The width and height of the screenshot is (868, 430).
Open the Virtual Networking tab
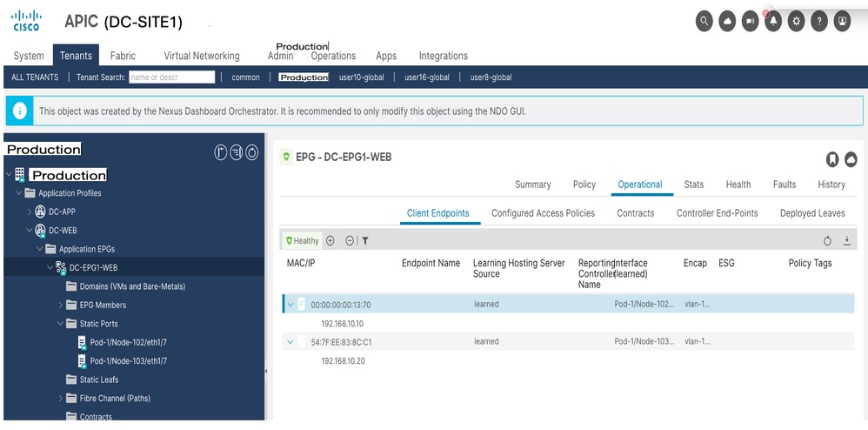click(202, 56)
